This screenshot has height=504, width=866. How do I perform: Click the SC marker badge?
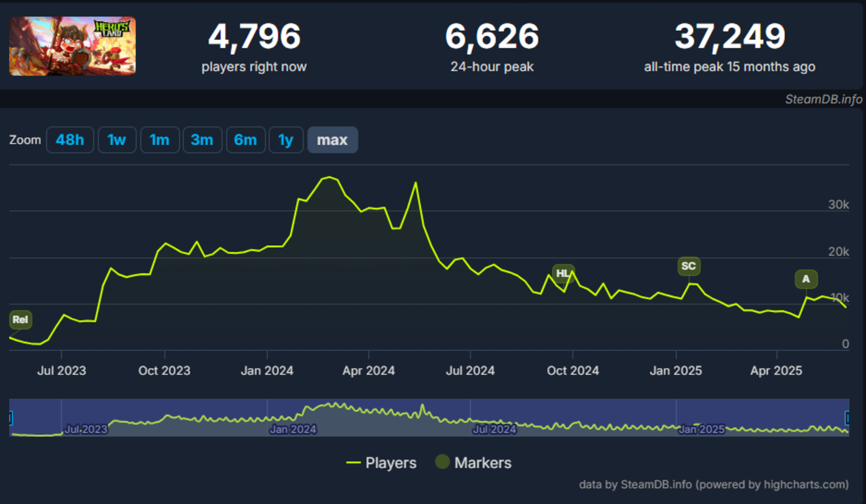pos(688,266)
